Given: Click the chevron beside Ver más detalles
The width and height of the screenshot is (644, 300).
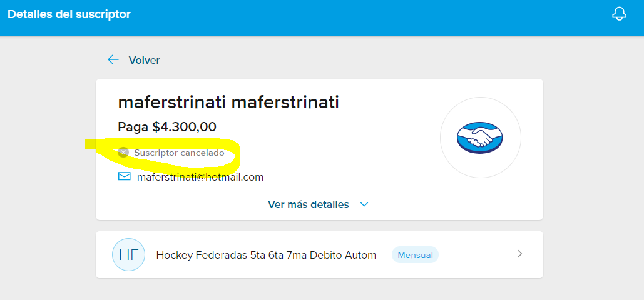Looking at the screenshot, I should click(364, 204).
